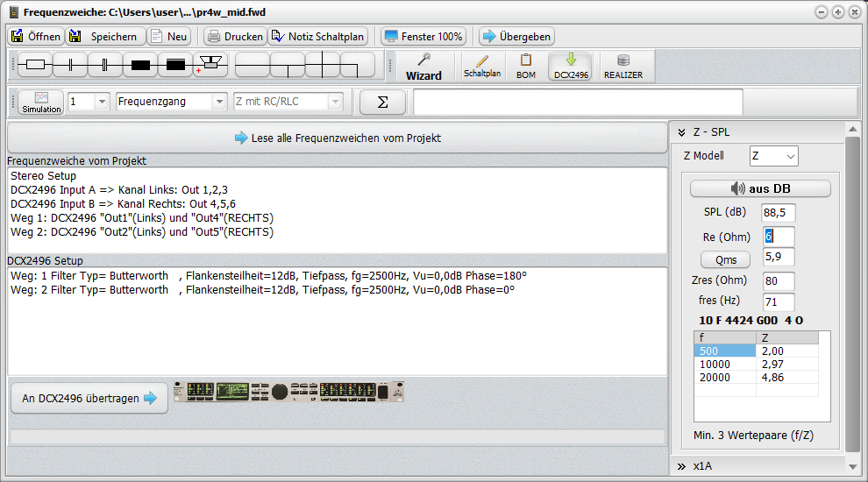Toggle the DCX2496 toolbar button
868x482 pixels.
click(x=571, y=67)
